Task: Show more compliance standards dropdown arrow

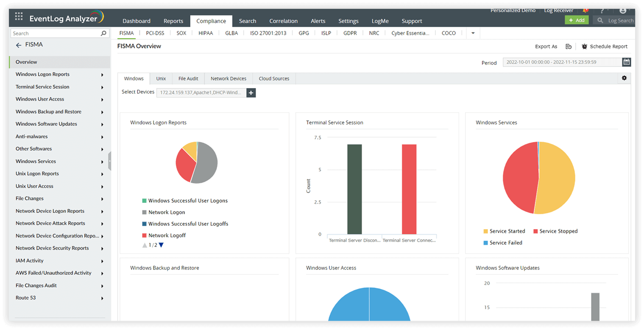Action: tap(473, 33)
